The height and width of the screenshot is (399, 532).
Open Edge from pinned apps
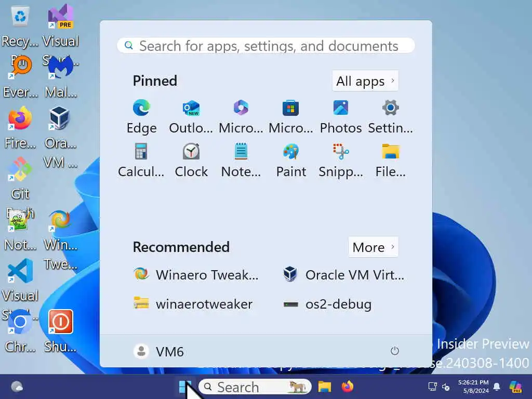tap(141, 116)
